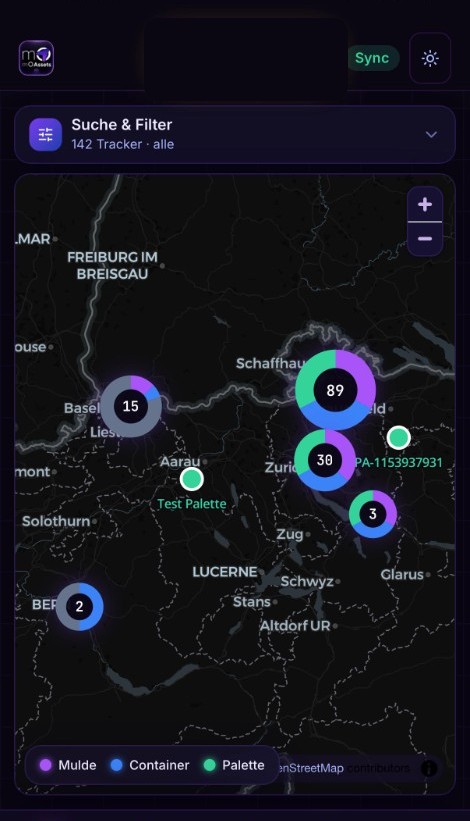Viewport: 470px width, 821px height.
Task: Click the map attribution info icon
Action: click(429, 768)
